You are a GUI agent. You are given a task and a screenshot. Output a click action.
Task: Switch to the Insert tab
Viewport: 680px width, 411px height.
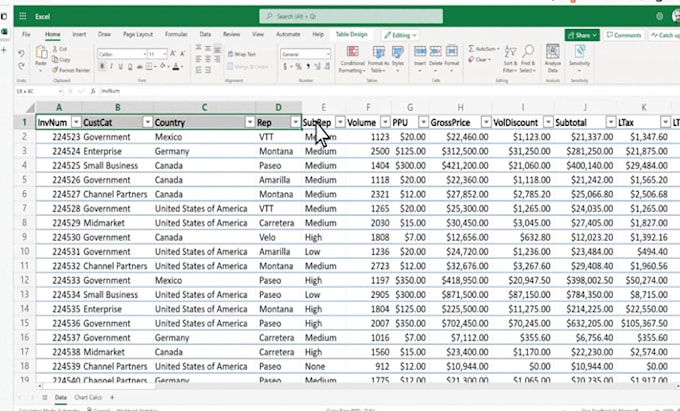click(79, 34)
